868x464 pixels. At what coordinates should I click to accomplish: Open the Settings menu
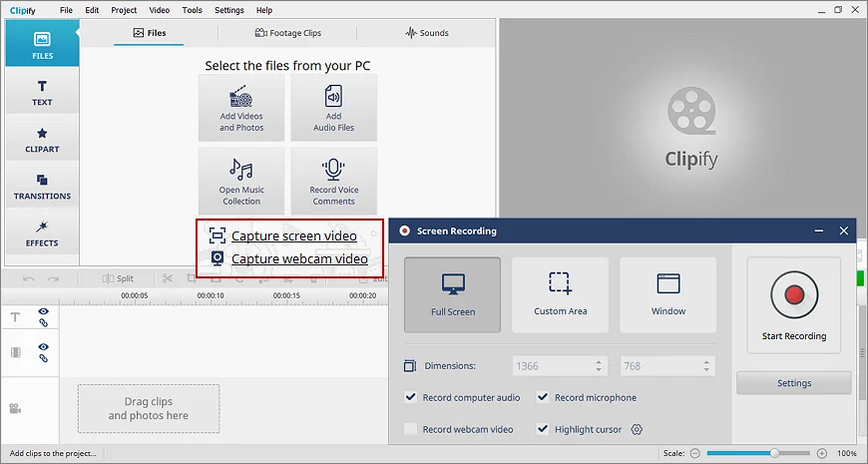pos(229,10)
